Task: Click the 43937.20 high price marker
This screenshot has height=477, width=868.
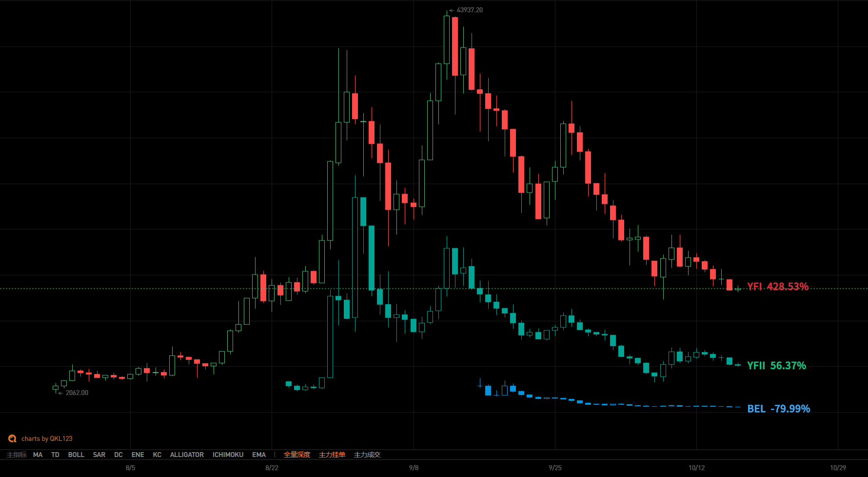Action: (469, 10)
